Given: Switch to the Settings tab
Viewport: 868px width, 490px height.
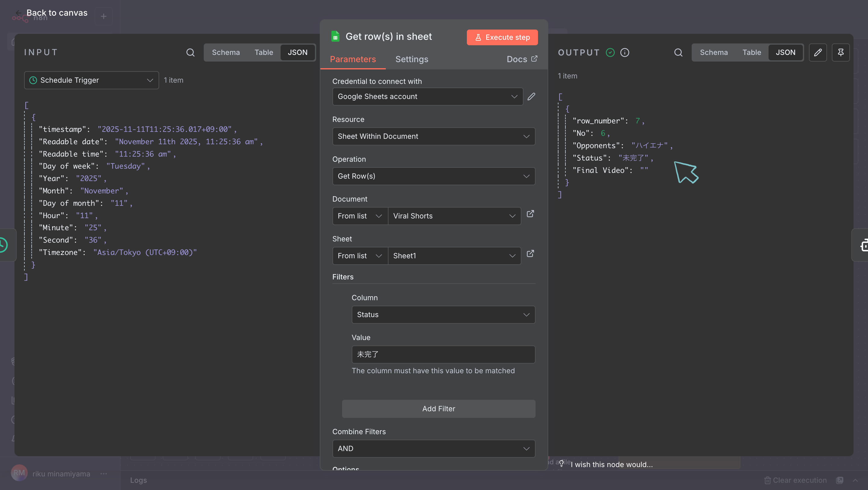Looking at the screenshot, I should 411,59.
